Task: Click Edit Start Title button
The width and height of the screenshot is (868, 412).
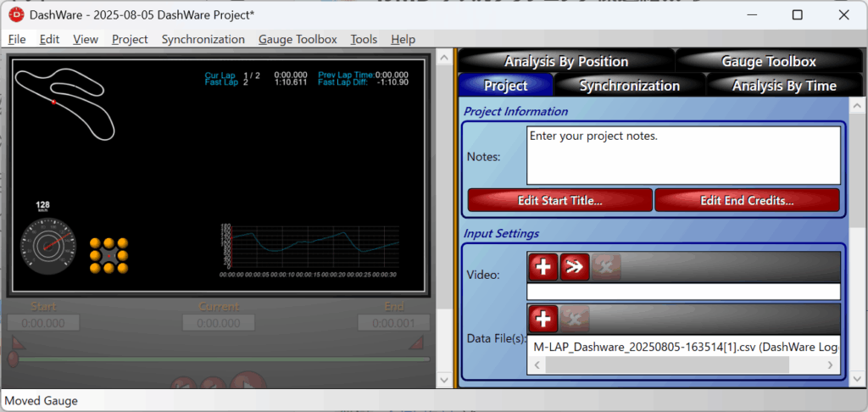Action: tap(560, 200)
